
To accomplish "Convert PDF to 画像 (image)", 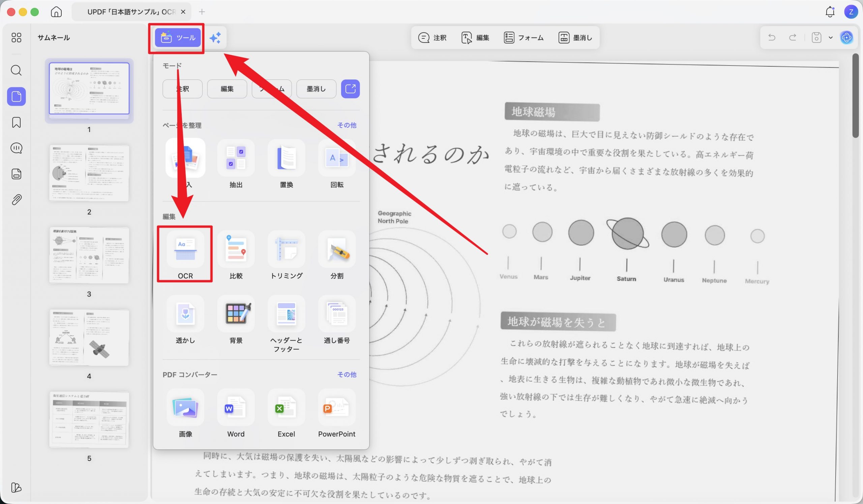I will [185, 413].
